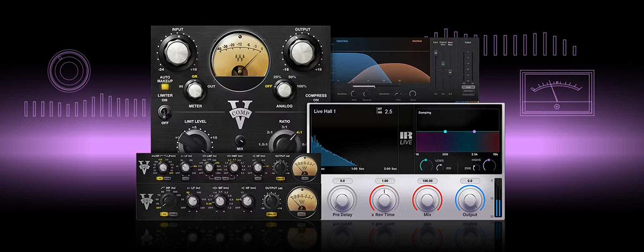This screenshot has width=644, height=252.
Task: Toggle the Auto Makeup button
Action: (165, 87)
